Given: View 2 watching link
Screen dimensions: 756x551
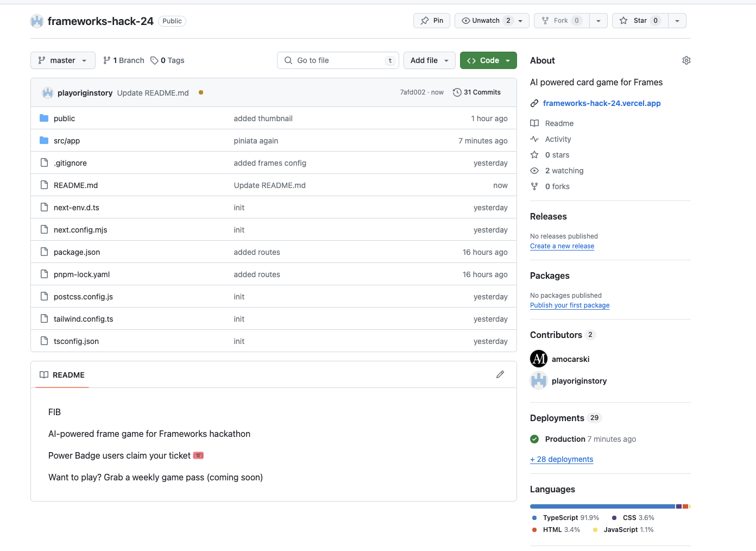Looking at the screenshot, I should [x=557, y=171].
